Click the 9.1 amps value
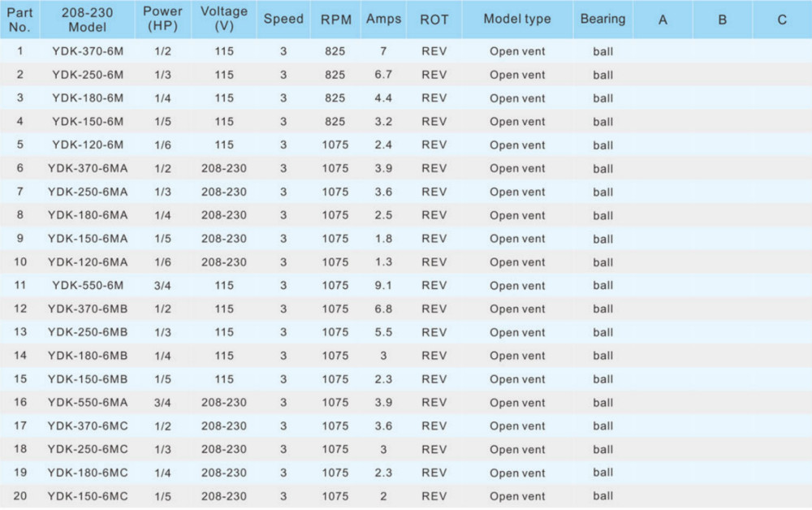 pyautogui.click(x=383, y=285)
